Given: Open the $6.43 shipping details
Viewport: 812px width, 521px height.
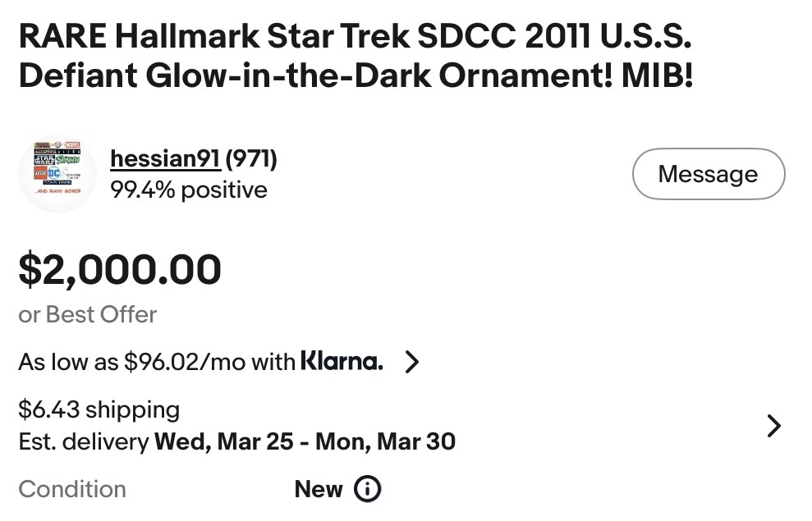Looking at the screenshot, I should pyautogui.click(x=99, y=409).
